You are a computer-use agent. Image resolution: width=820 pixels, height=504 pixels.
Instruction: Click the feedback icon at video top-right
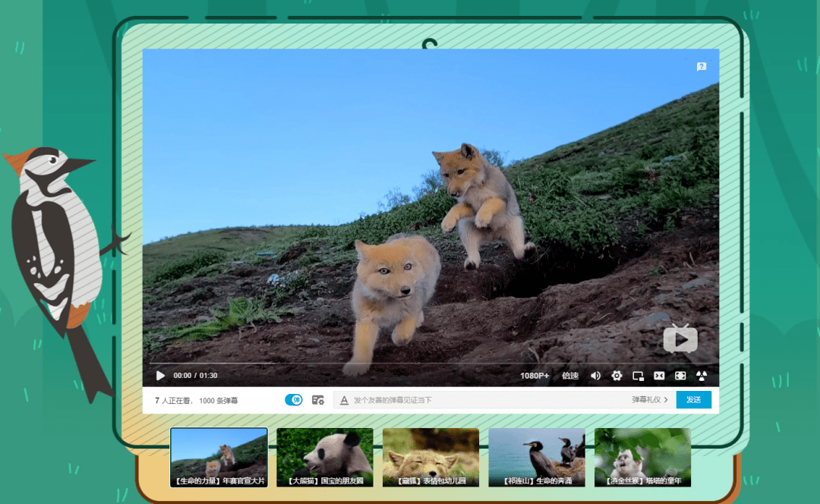702,67
